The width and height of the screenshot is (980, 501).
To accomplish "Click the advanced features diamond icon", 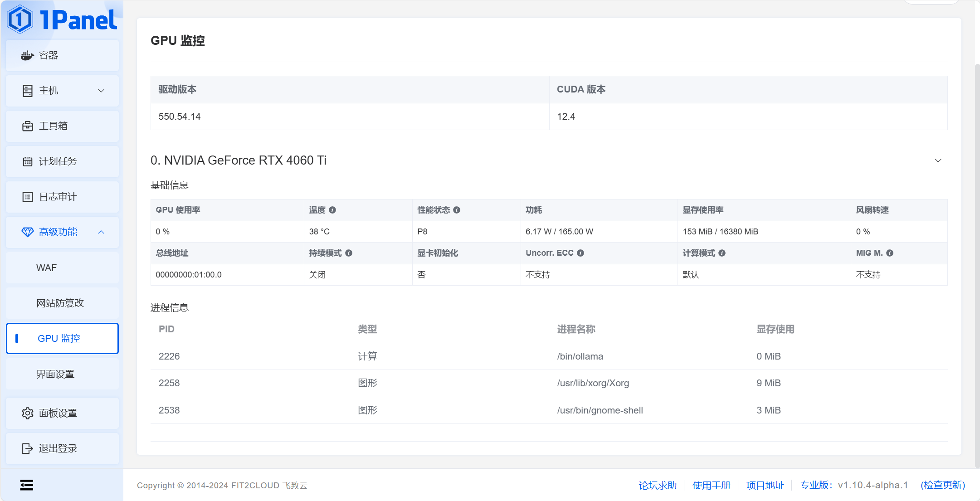I will [27, 232].
